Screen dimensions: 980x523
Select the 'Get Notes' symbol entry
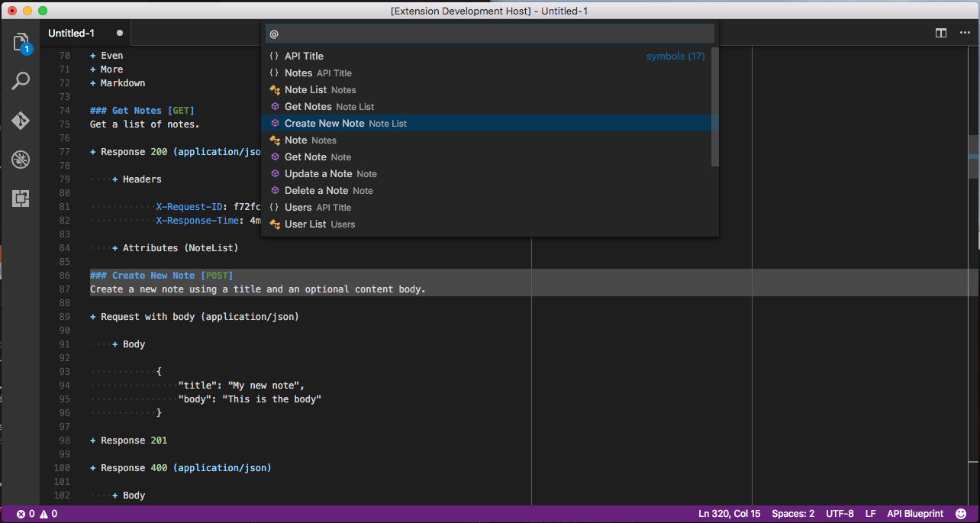[485, 106]
